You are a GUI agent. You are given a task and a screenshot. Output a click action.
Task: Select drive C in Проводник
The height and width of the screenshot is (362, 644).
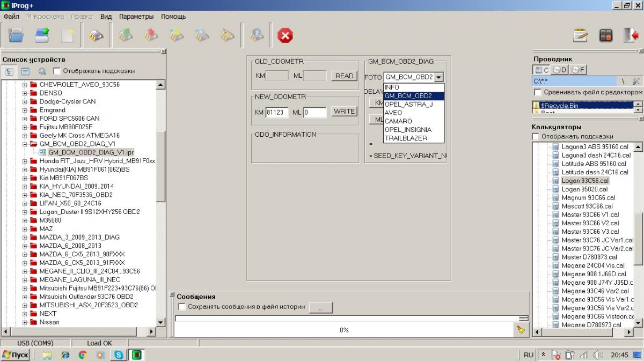click(x=541, y=70)
